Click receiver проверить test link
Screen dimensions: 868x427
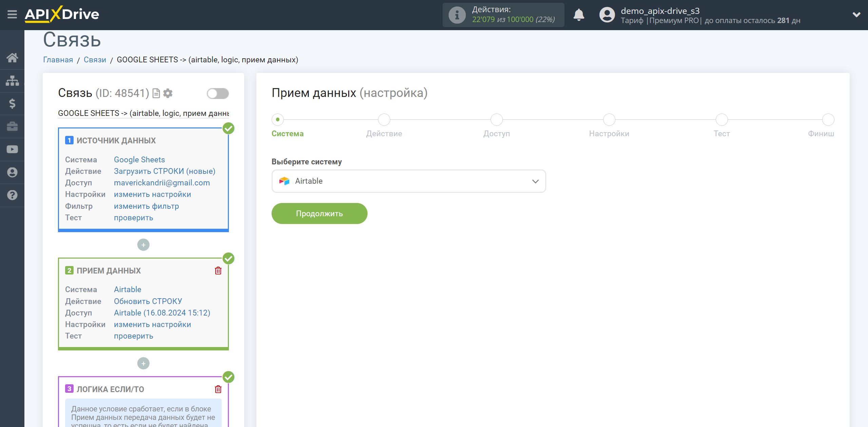click(134, 336)
